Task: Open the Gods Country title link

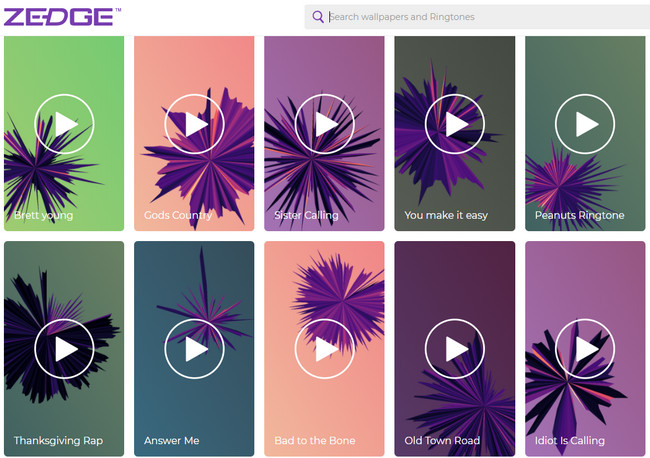Action: pyautogui.click(x=177, y=215)
